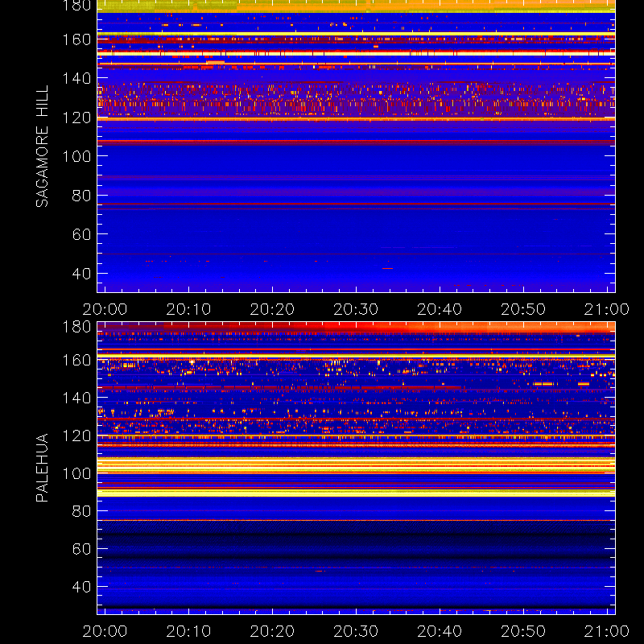Click 21:00 label below Palehua plot
The image size is (644, 644).
pos(607,631)
